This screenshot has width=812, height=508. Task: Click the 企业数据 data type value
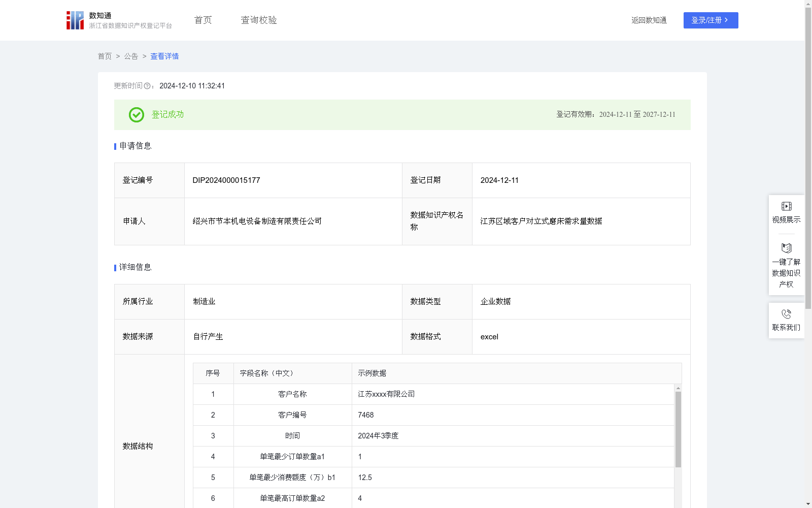point(496,302)
